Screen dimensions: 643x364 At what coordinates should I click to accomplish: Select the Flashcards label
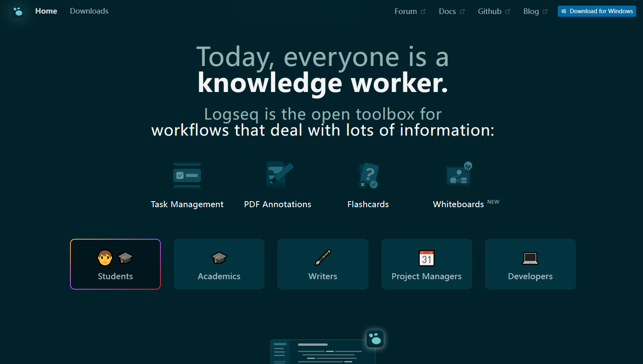point(368,204)
